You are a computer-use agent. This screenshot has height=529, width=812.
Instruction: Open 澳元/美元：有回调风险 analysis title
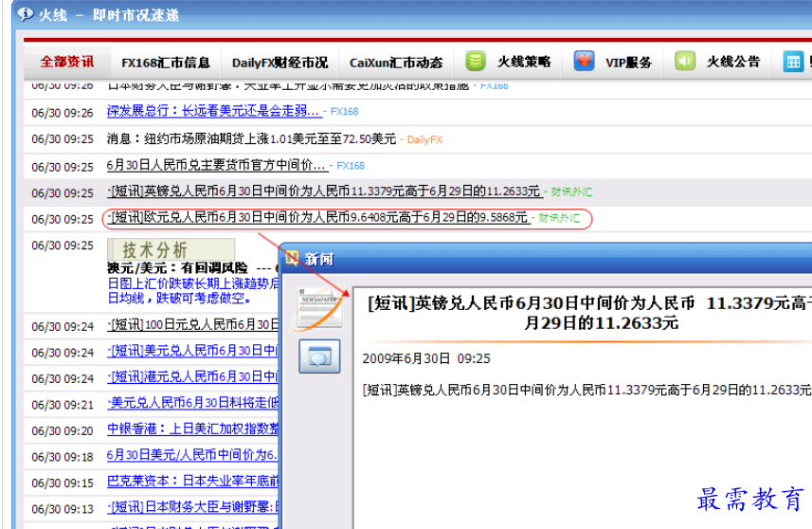point(177,268)
